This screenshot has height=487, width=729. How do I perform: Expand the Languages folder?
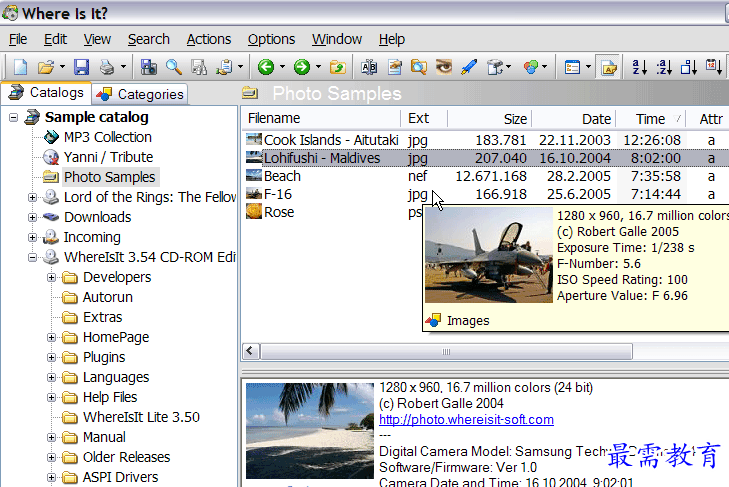click(52, 377)
